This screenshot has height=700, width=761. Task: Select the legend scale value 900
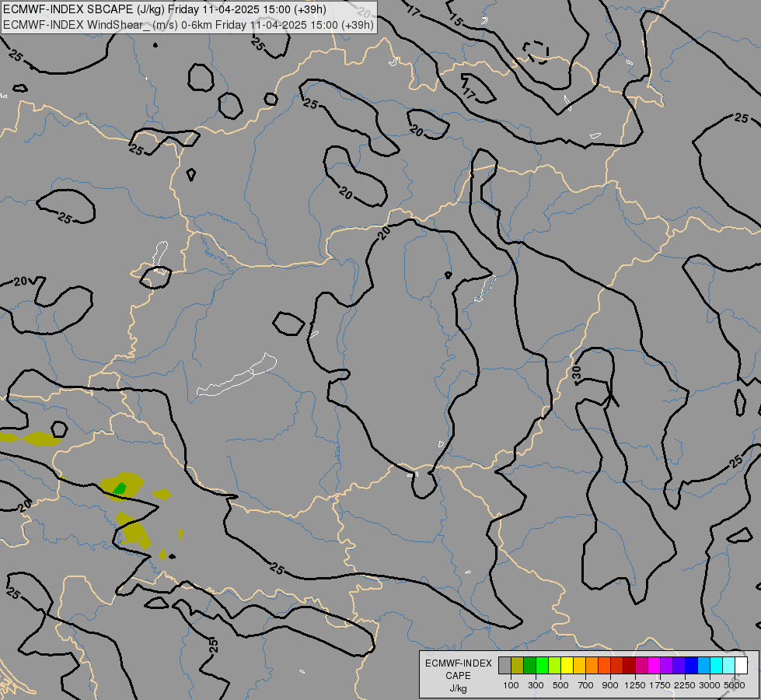coord(610,685)
